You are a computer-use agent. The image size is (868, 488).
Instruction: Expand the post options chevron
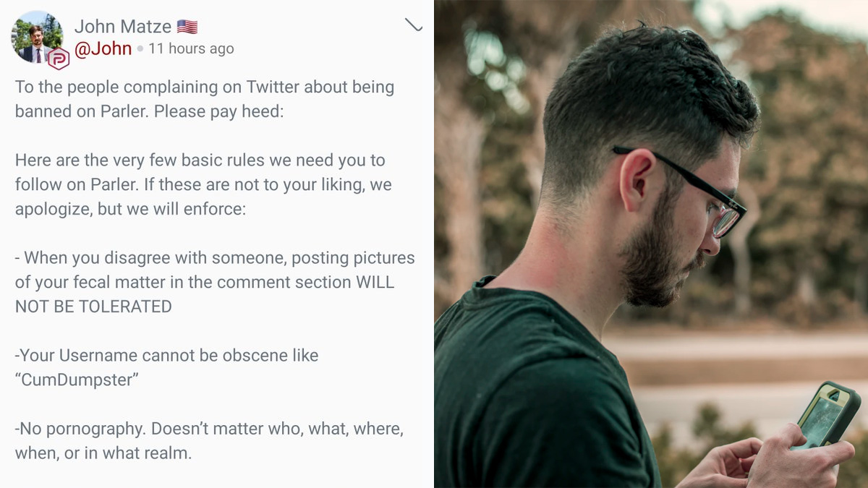click(413, 25)
